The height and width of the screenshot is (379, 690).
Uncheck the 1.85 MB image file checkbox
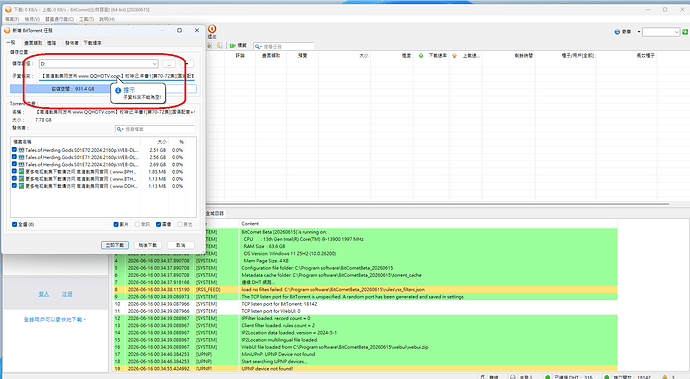tap(15, 172)
